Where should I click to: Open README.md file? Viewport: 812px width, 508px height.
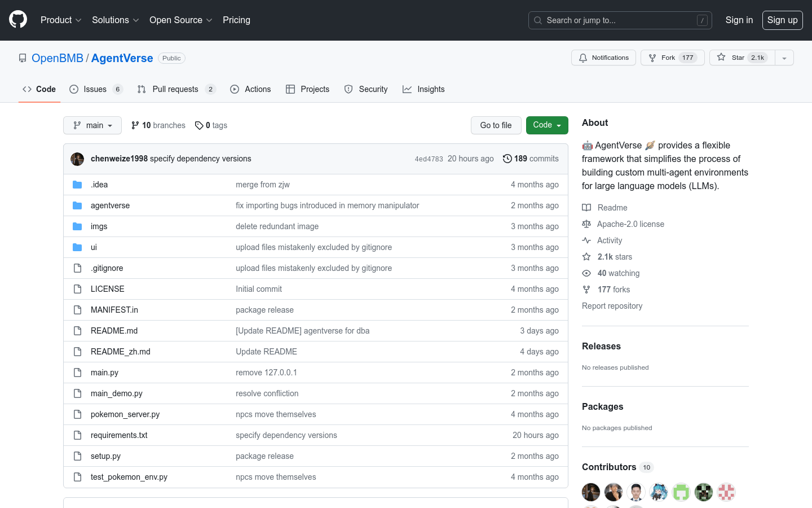114,331
